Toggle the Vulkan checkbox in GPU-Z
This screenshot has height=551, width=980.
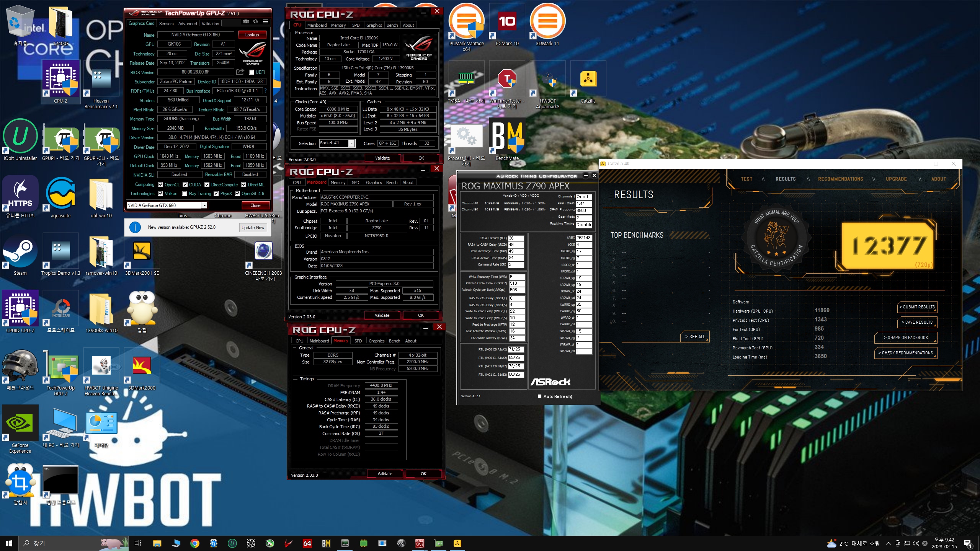tap(161, 194)
